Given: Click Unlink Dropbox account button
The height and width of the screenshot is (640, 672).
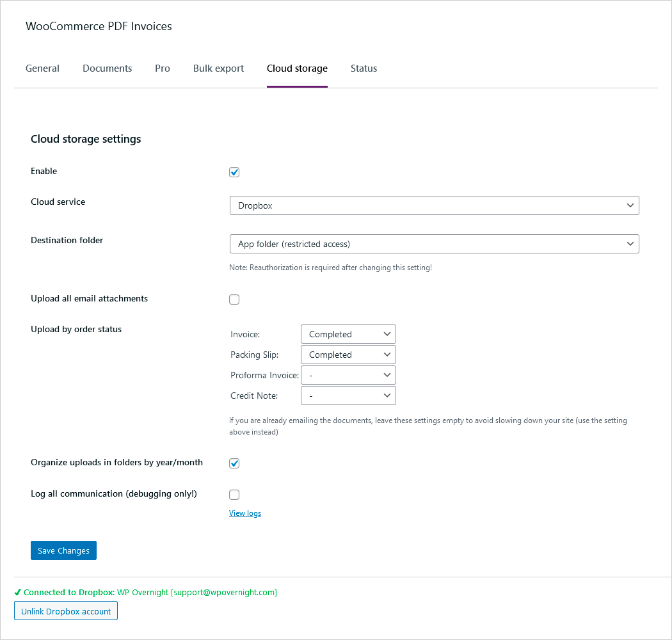Looking at the screenshot, I should coord(66,611).
